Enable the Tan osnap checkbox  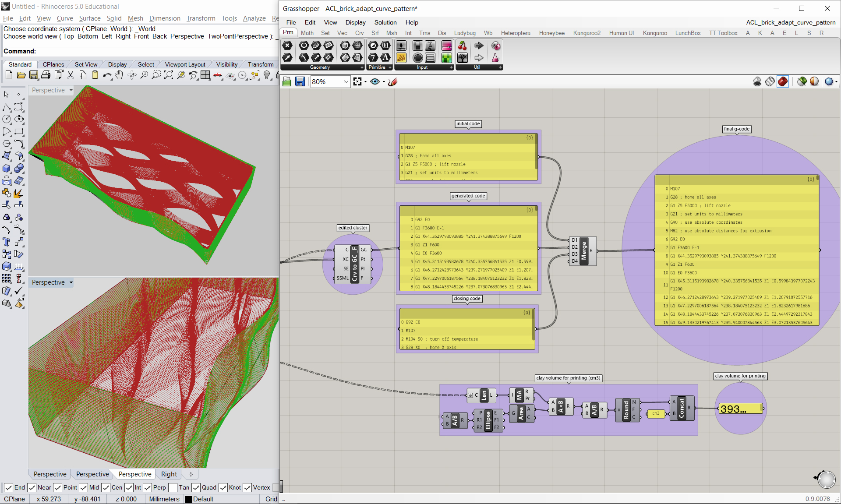pos(173,487)
